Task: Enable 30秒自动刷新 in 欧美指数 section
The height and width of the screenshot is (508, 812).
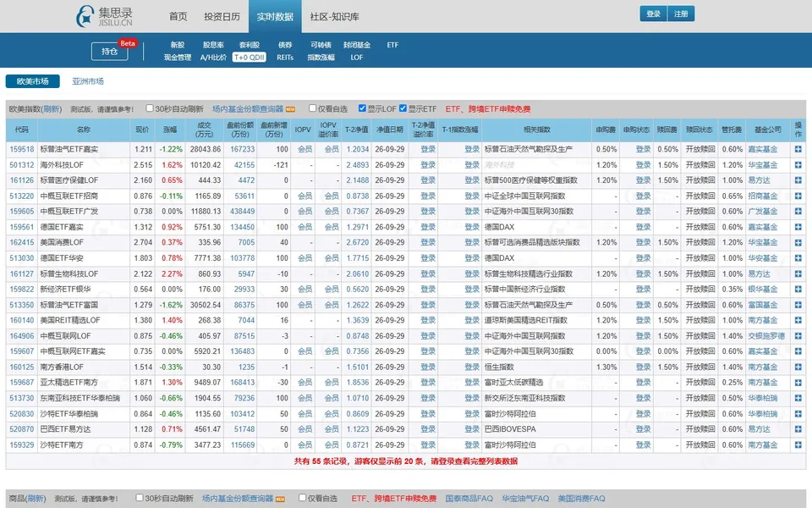Action: 150,108
